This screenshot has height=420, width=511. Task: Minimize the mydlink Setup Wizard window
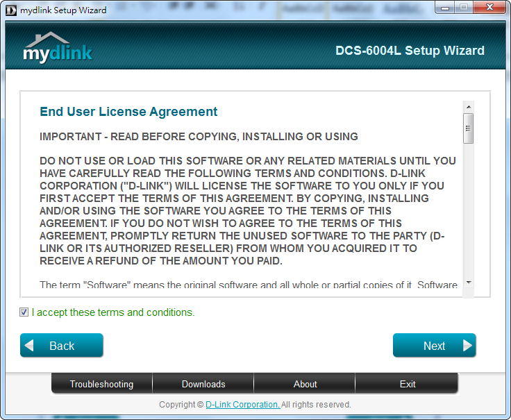click(x=444, y=8)
